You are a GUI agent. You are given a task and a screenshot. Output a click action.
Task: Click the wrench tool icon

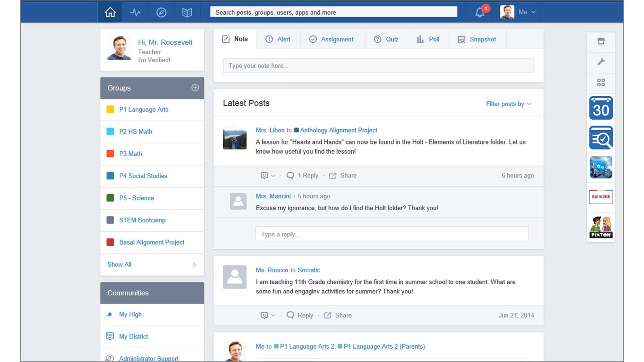tap(601, 62)
